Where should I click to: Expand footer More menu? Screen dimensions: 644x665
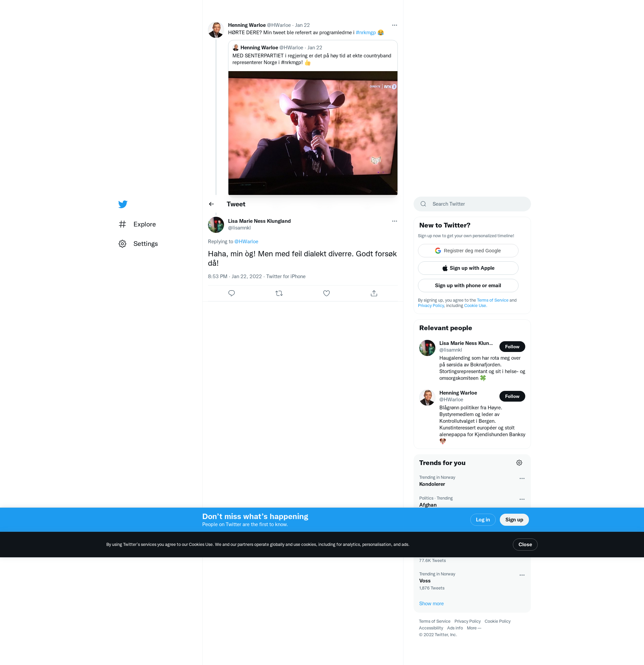tap(474, 628)
